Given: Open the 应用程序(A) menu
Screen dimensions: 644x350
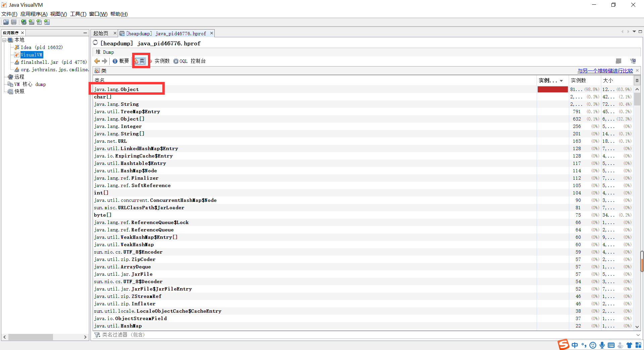Looking at the screenshot, I should coord(34,14).
